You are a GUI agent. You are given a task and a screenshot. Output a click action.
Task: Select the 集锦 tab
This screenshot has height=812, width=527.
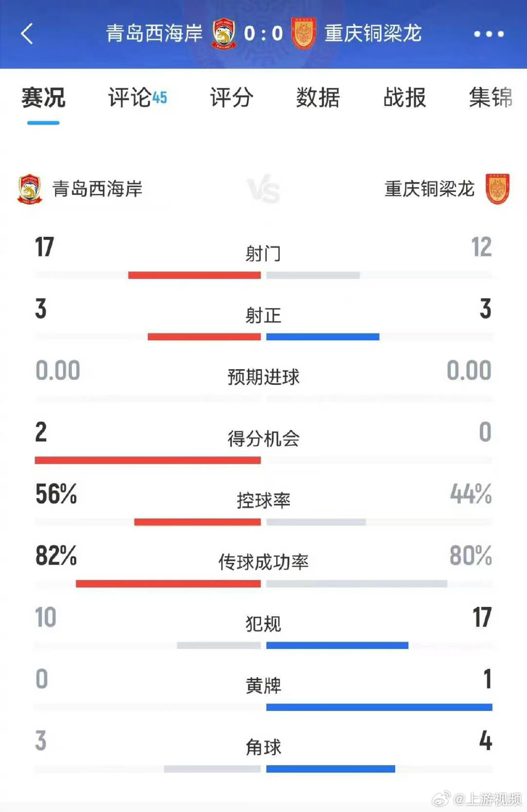490,97
